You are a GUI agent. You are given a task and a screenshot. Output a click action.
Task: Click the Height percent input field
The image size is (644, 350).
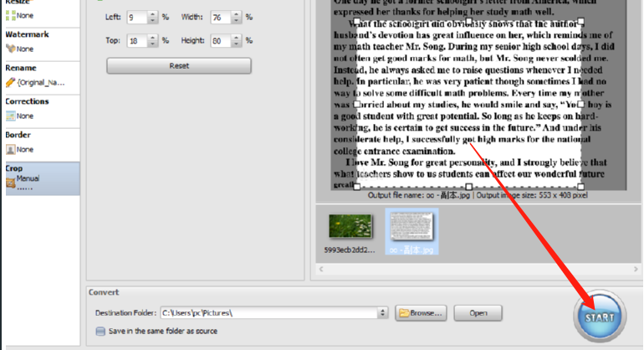[x=221, y=41]
